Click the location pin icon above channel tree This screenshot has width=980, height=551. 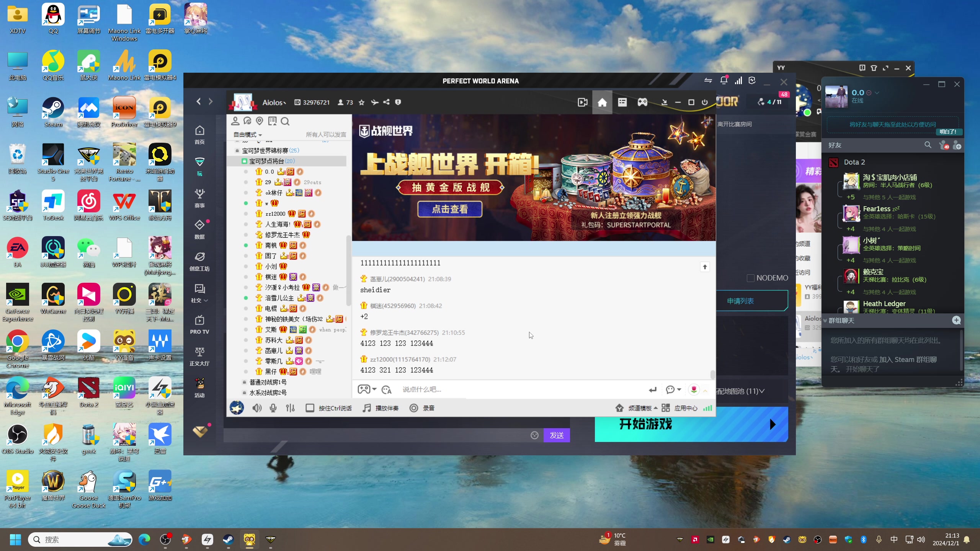tap(260, 121)
